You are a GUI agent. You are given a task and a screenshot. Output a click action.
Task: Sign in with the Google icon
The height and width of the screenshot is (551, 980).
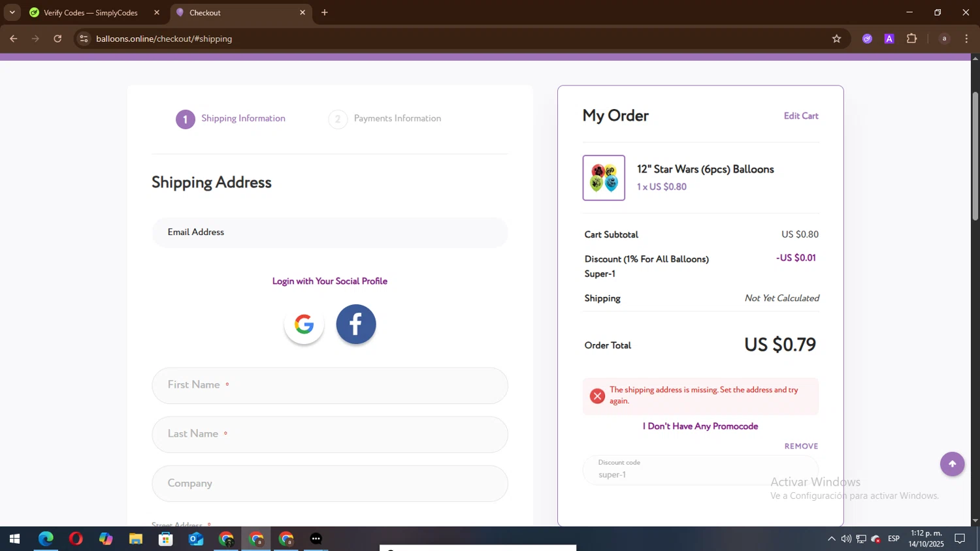pos(304,324)
